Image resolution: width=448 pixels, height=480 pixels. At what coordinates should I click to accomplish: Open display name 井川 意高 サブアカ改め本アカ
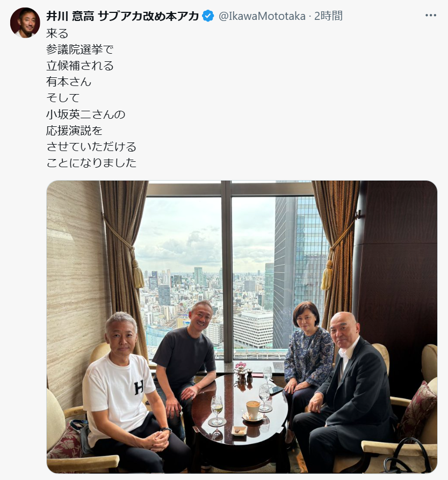coord(122,16)
